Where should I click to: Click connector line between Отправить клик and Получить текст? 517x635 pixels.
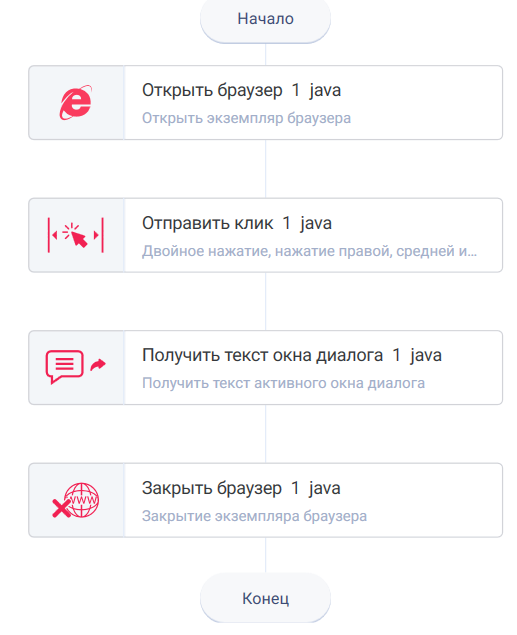(x=266, y=301)
